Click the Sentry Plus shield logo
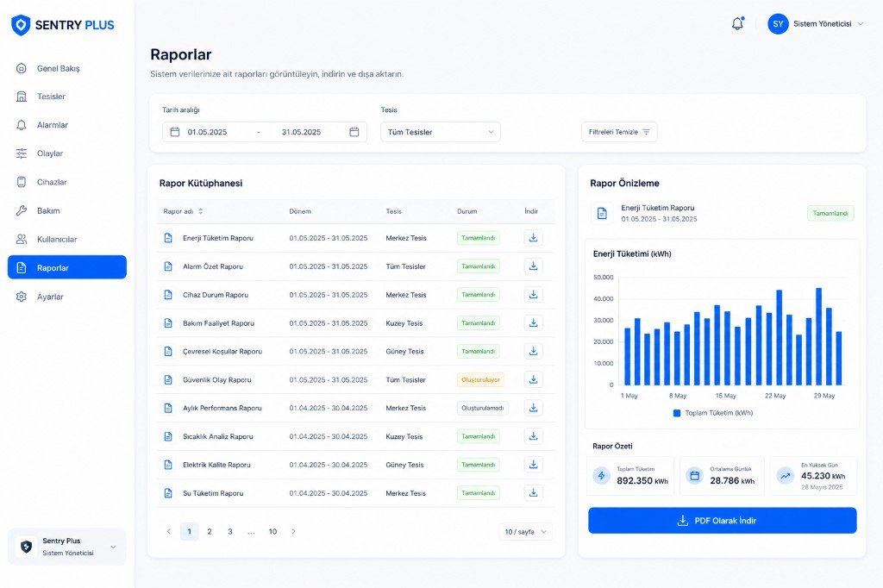 point(21,25)
